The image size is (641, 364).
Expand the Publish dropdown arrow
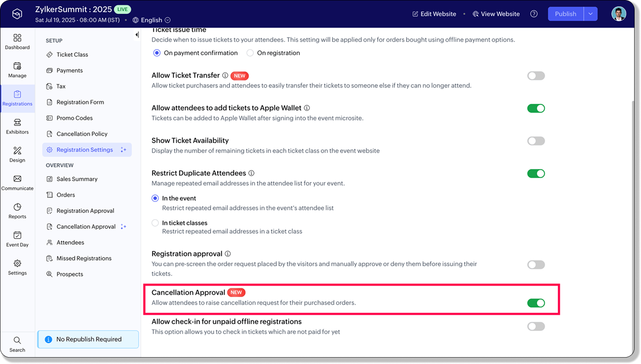(x=591, y=14)
